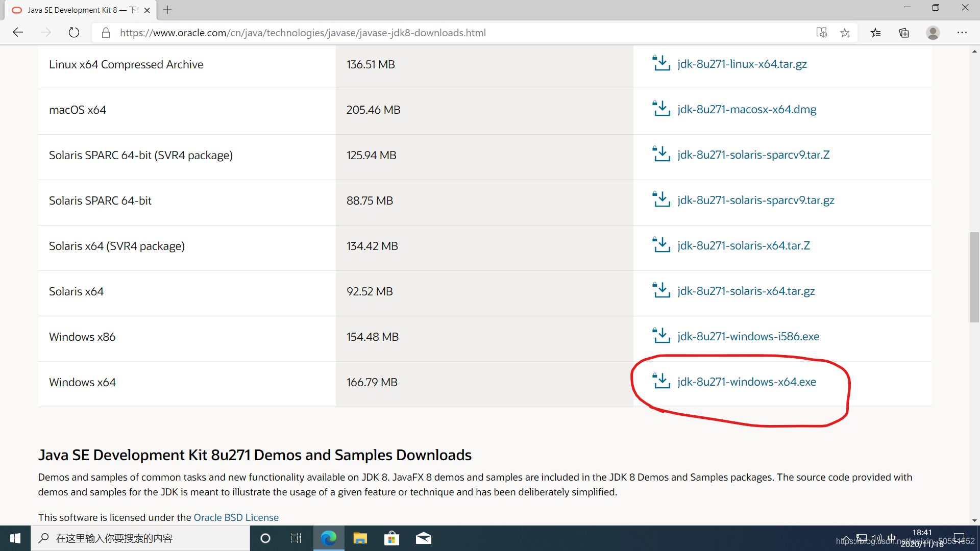Download jdk-8u271-macosx-x64.dmg link
980x551 pixels.
(x=747, y=109)
